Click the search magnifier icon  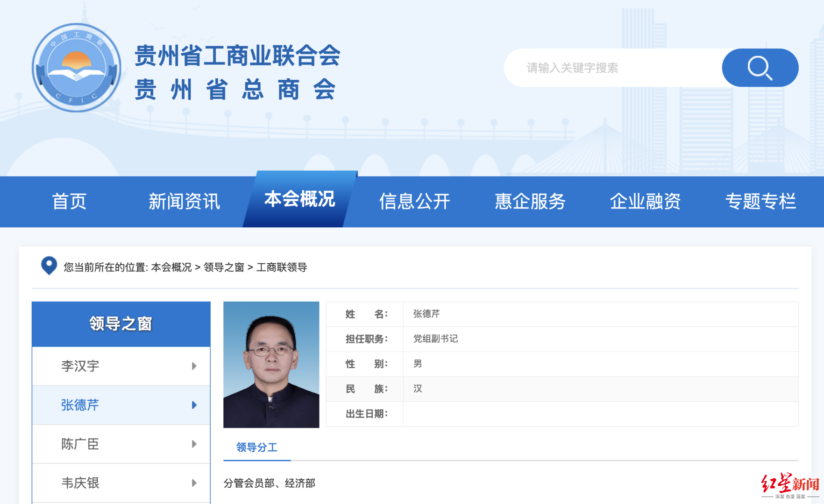click(759, 67)
